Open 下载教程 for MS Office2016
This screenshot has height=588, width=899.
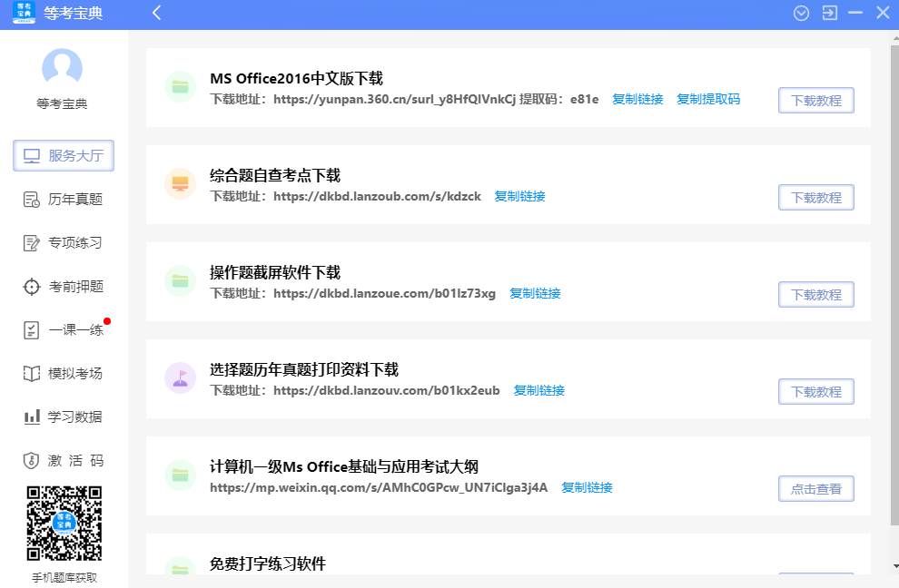(x=815, y=101)
